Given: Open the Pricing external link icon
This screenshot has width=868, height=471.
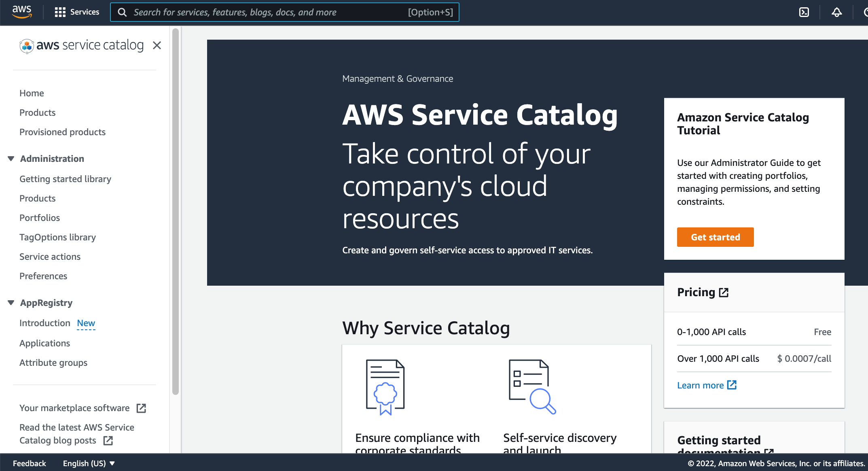Looking at the screenshot, I should click(724, 292).
